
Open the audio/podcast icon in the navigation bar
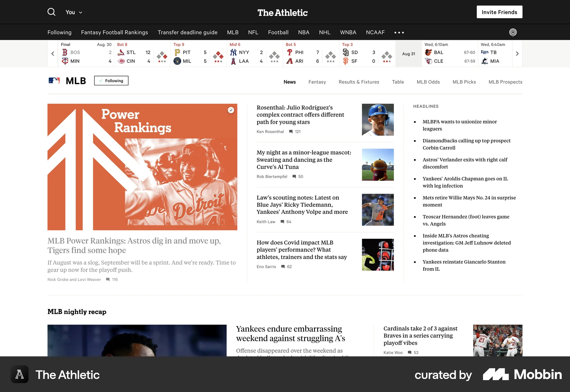click(x=513, y=32)
